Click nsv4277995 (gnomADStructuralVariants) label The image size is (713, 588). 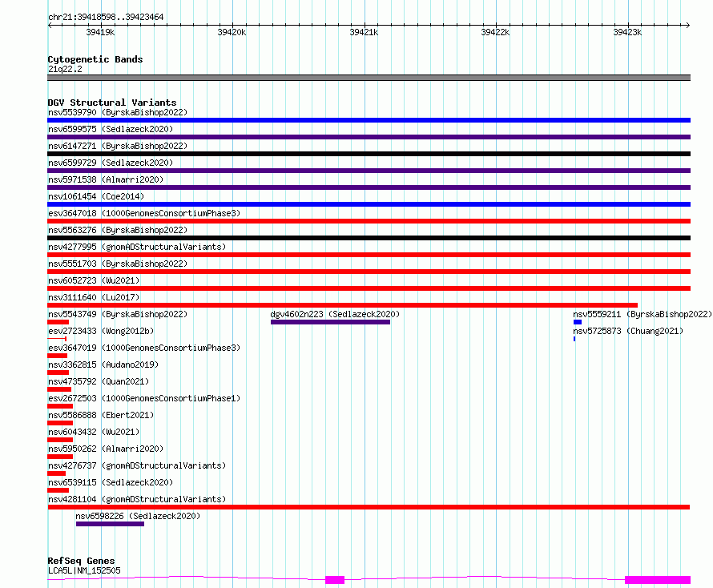tap(137, 247)
